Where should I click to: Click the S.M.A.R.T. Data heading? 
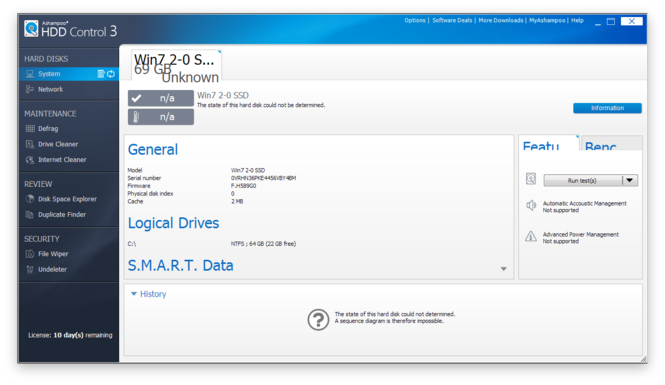181,265
